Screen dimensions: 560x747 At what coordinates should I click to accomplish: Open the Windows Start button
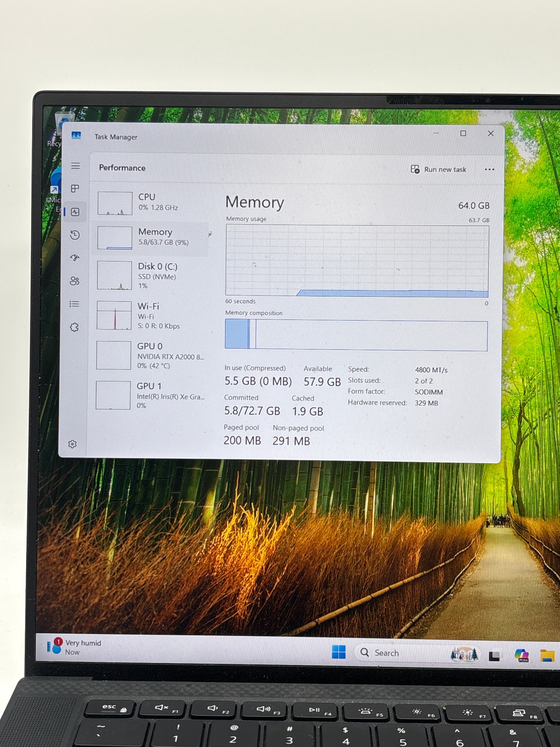339,652
